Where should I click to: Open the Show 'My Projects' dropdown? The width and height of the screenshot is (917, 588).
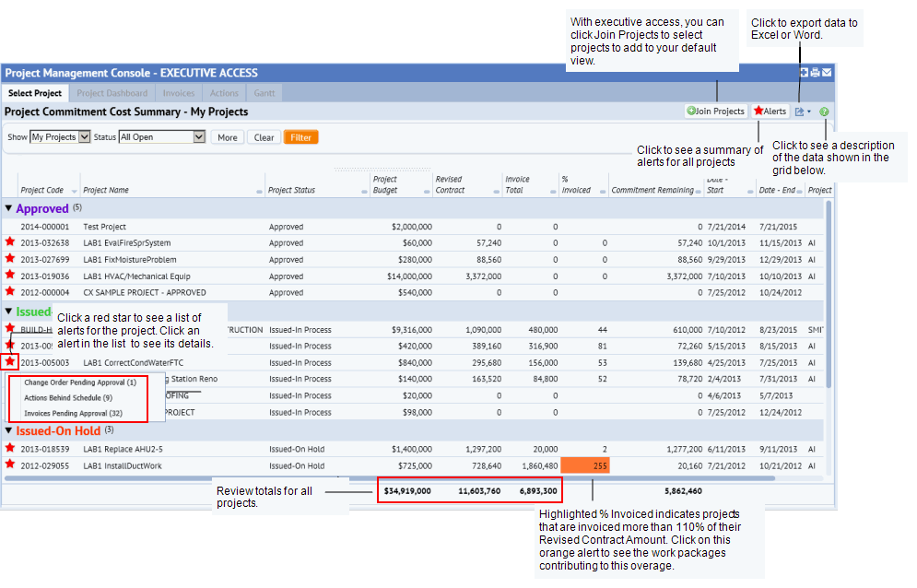(61, 135)
